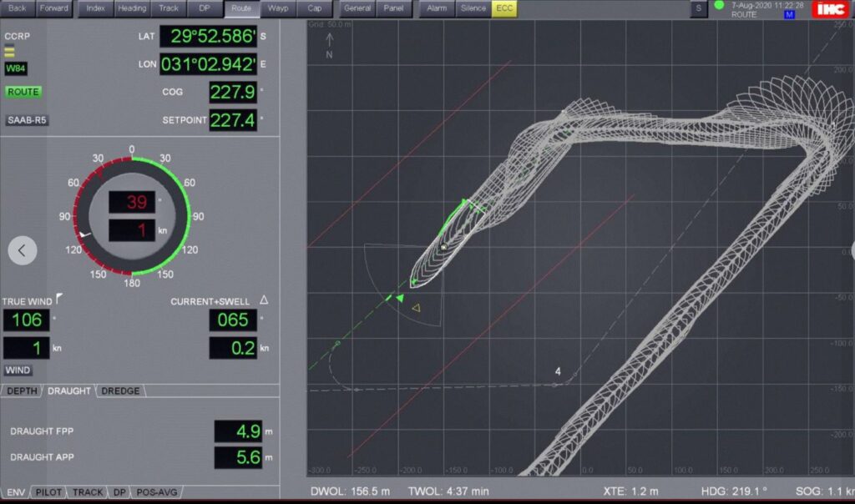Click the Wayp toolbar button

pos(278,8)
